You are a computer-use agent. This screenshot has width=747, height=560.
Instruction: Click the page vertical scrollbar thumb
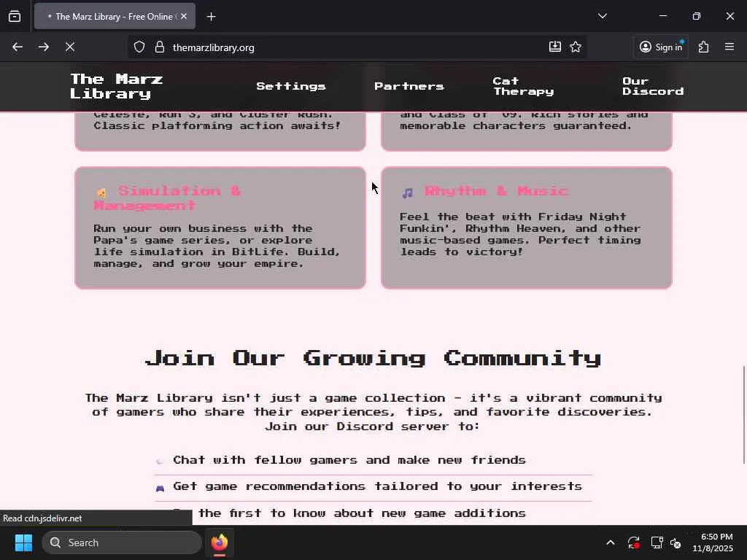[x=743, y=414]
